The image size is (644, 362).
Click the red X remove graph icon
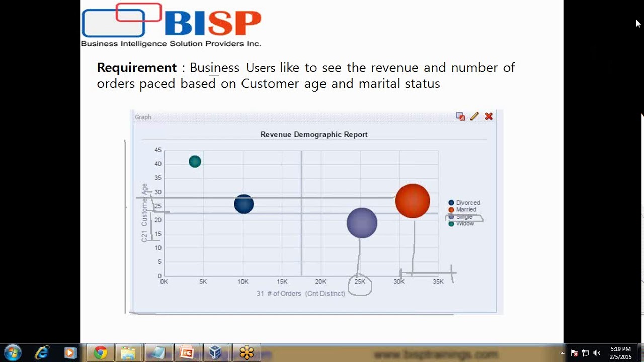click(489, 116)
